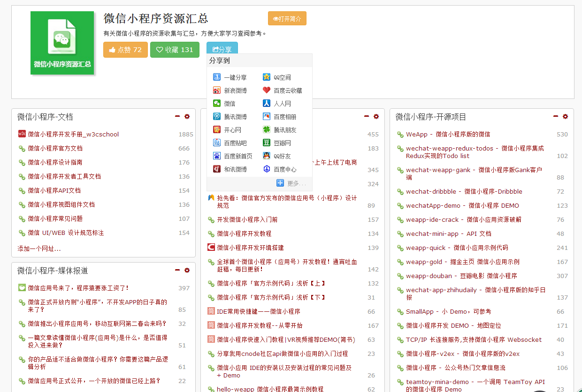This screenshot has height=392, width=582.
Task: Click the Douban share icon
Action: pos(267,143)
